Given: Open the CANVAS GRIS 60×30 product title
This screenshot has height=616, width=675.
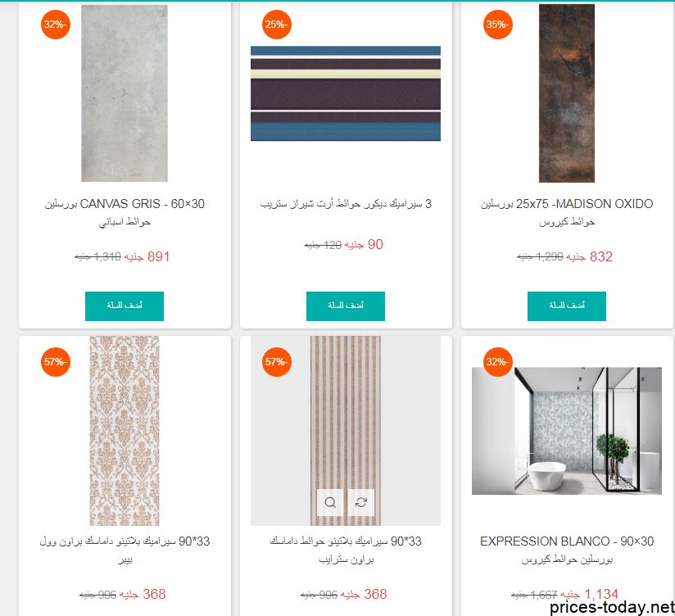Looking at the screenshot, I should pos(125,212).
